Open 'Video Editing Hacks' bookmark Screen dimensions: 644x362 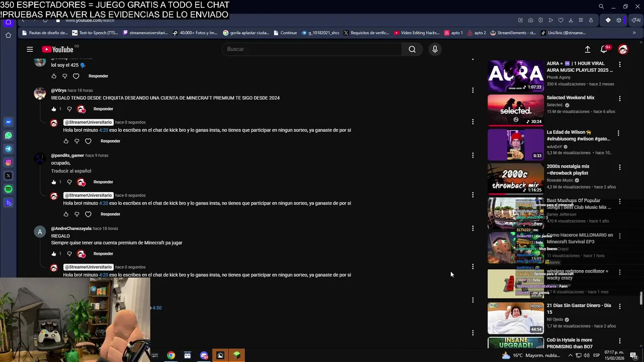point(417,33)
